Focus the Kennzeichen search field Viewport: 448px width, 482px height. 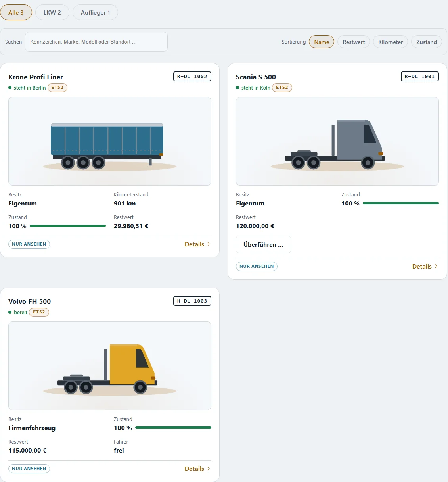[x=96, y=42]
